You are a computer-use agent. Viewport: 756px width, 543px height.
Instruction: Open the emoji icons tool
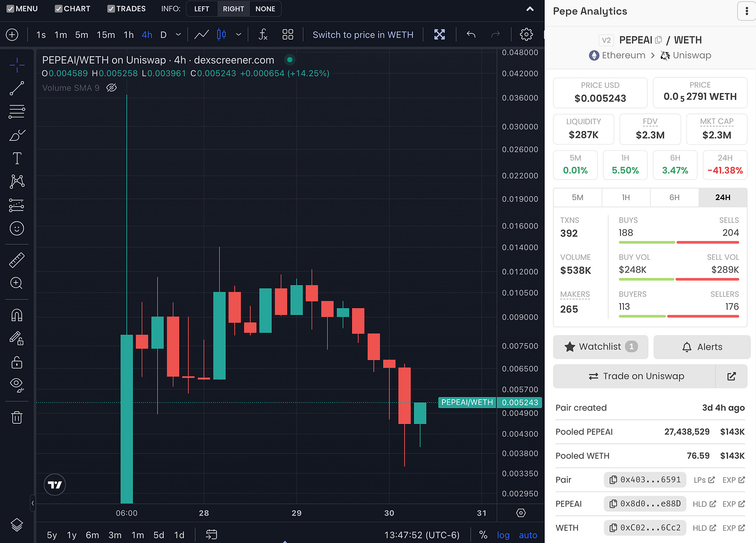tap(17, 229)
